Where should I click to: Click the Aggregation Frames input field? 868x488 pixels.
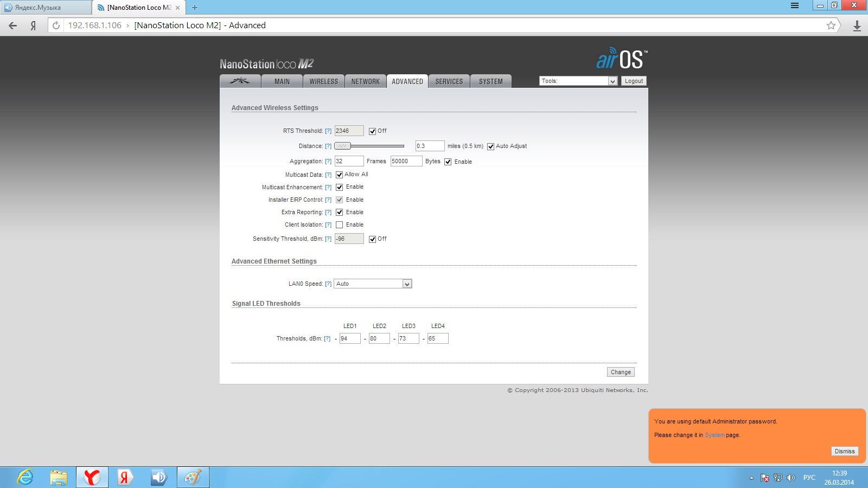(349, 161)
